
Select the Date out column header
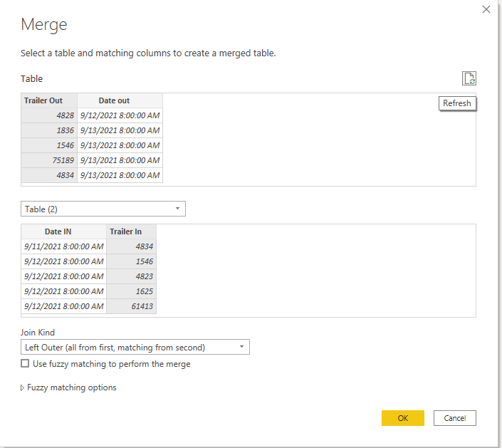[x=120, y=100]
